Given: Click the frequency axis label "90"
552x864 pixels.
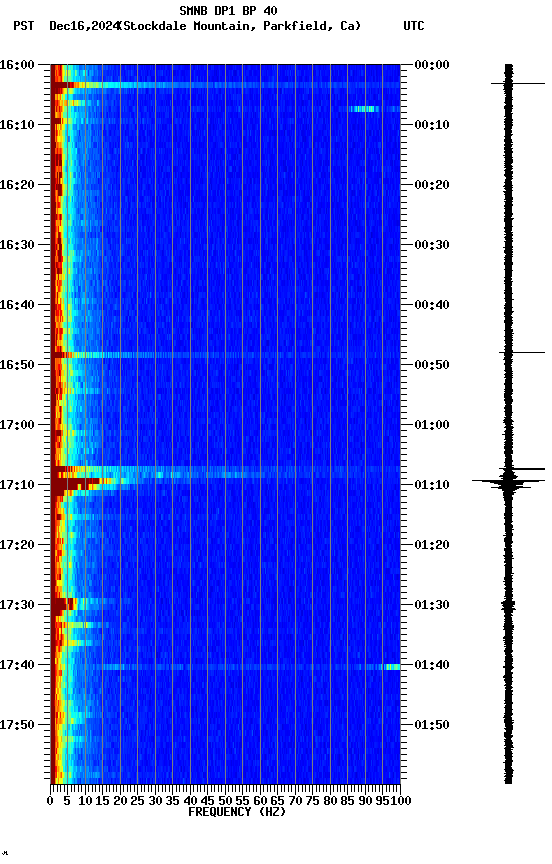Looking at the screenshot, I should (x=365, y=802).
